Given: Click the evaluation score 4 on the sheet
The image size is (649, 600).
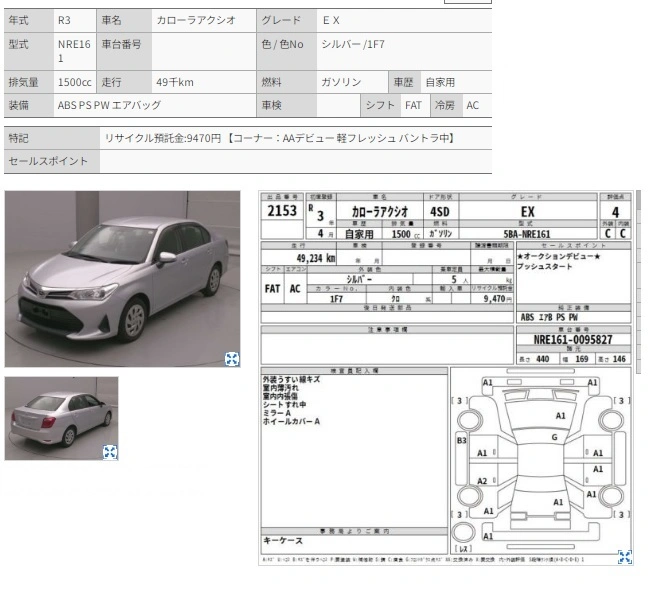Looking at the screenshot, I should tap(615, 213).
